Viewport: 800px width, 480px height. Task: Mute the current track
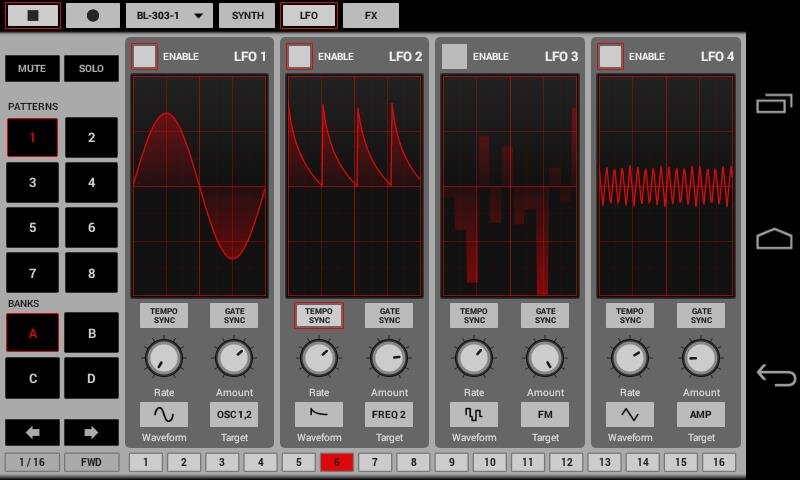click(32, 69)
